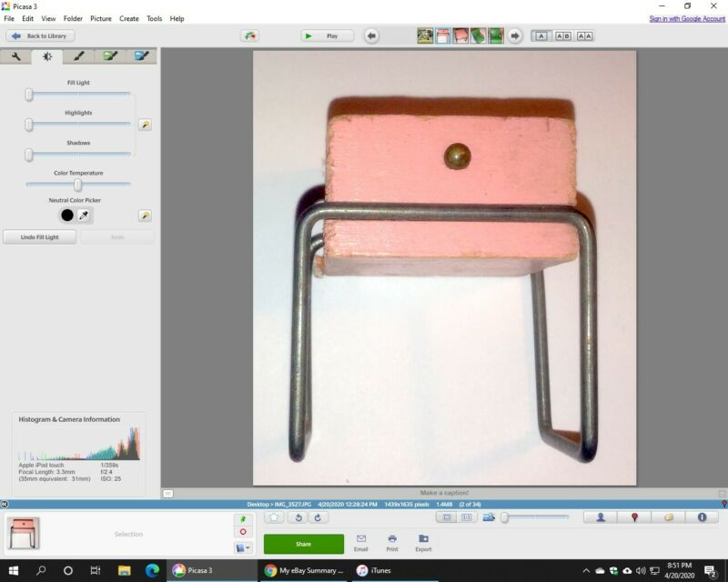Expand the add-to-album dropdown in tray
Screen dimensions: 728x582
[x=243, y=547]
